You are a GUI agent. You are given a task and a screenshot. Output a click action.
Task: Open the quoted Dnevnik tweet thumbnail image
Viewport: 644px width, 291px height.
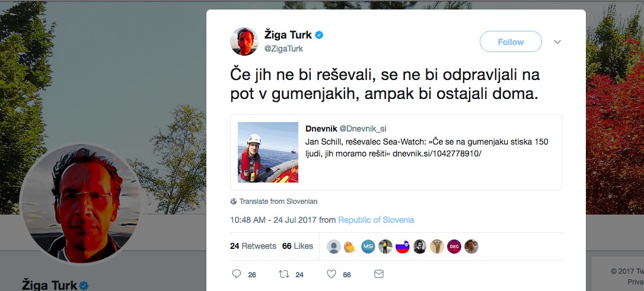(x=268, y=152)
